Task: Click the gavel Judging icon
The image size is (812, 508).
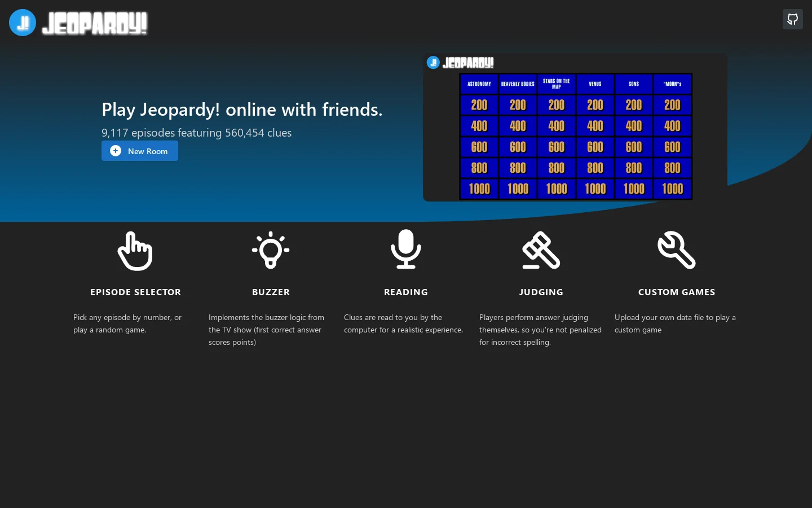Action: coord(541,250)
